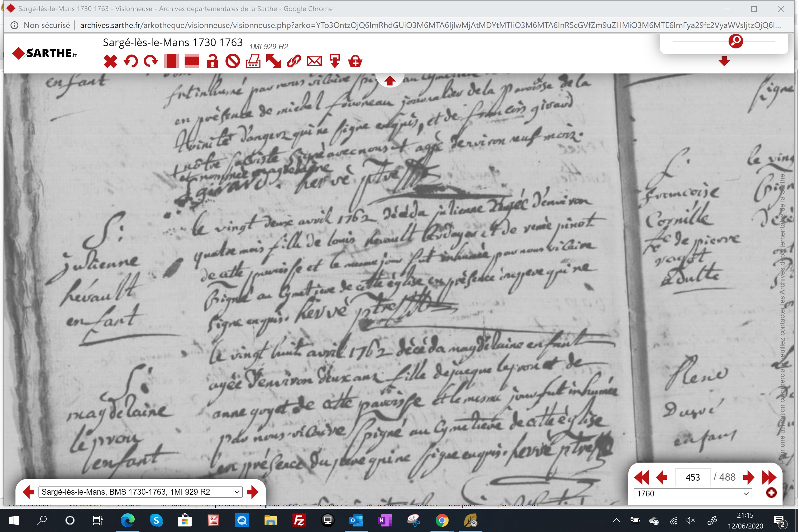Click the print image icon

[253, 62]
